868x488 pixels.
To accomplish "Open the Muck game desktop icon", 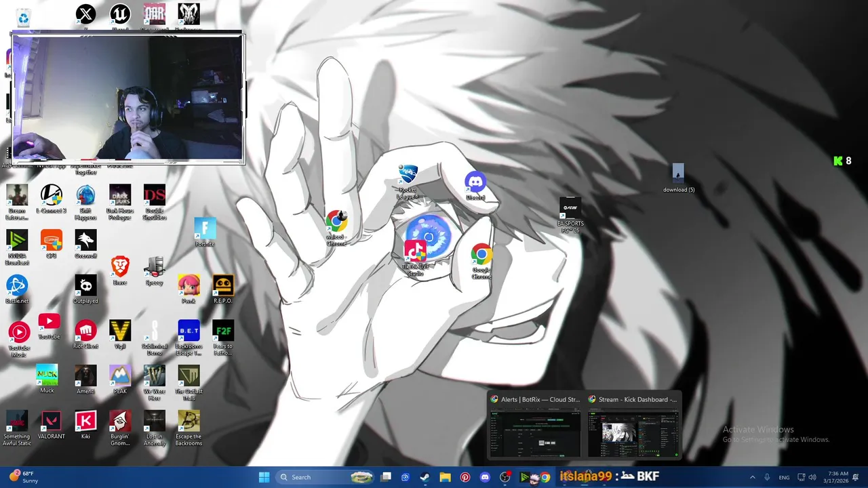I will tap(47, 379).
